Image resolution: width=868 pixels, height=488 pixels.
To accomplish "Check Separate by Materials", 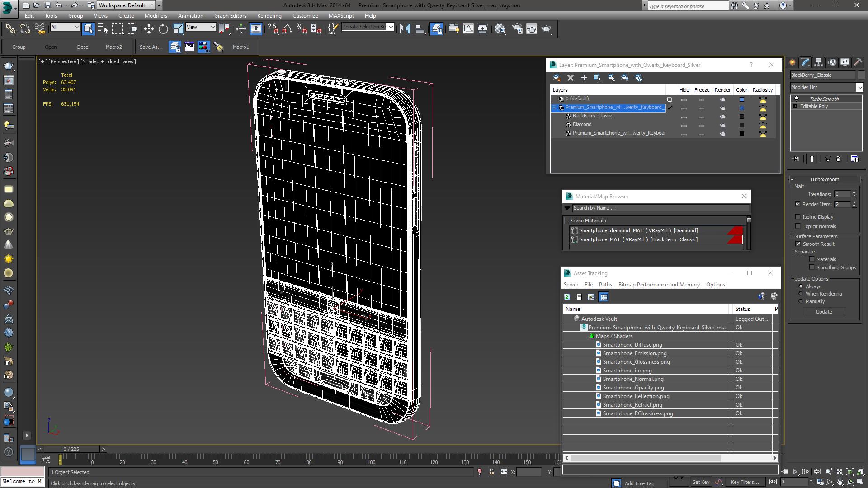I will coord(812,259).
